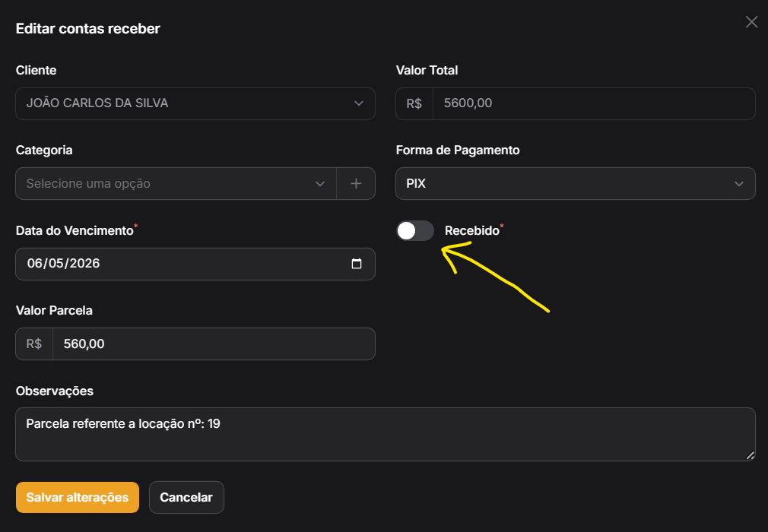Click the Data do Vencimento label
This screenshot has height=532, width=768.
point(75,230)
